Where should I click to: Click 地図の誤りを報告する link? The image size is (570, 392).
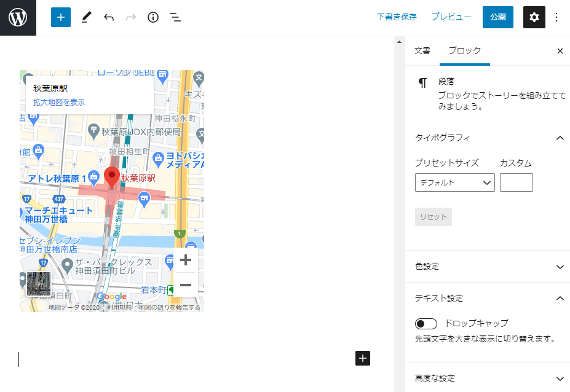[x=170, y=307]
